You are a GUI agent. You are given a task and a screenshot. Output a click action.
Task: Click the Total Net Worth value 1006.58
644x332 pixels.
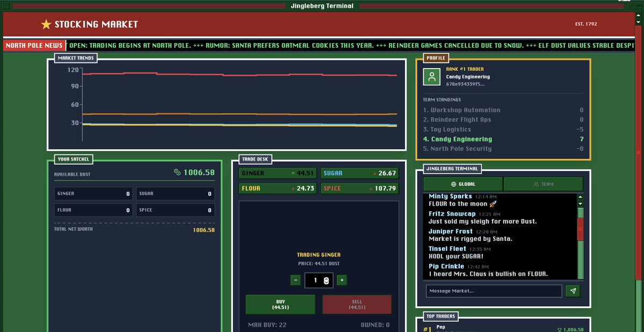[x=204, y=230]
